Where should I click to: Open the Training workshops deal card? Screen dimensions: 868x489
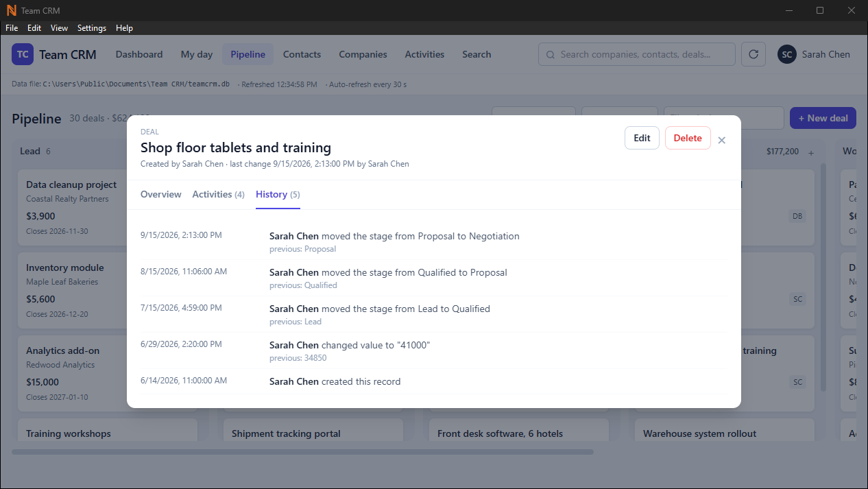coord(108,429)
